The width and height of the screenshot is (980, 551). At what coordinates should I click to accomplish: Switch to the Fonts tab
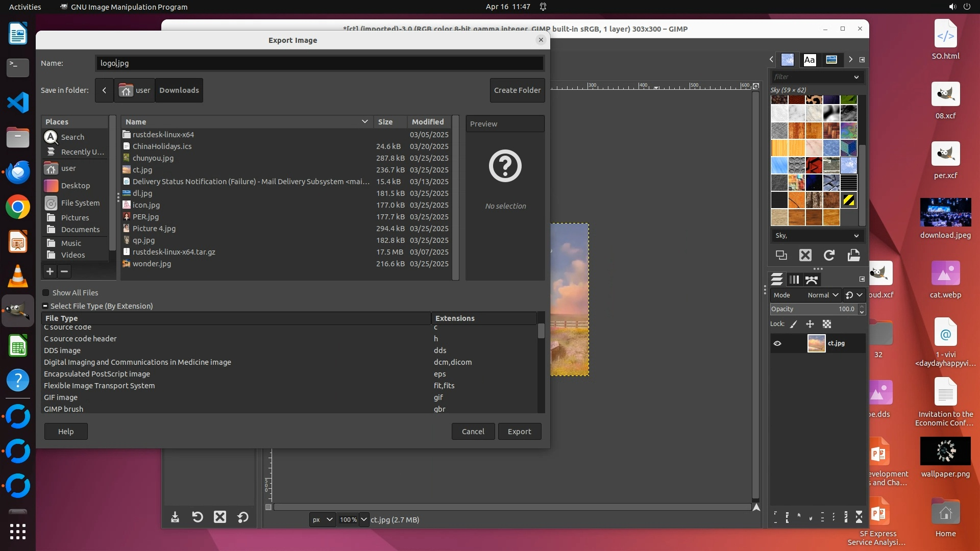click(x=810, y=60)
